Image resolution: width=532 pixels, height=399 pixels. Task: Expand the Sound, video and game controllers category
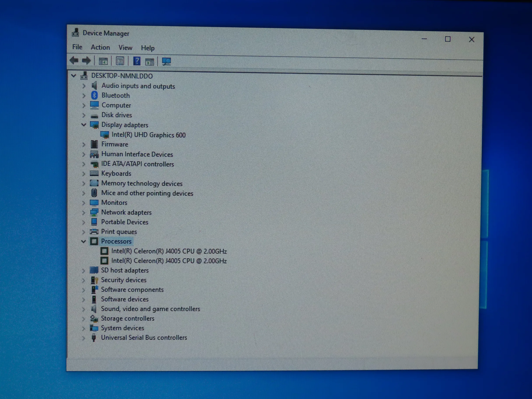pos(84,309)
